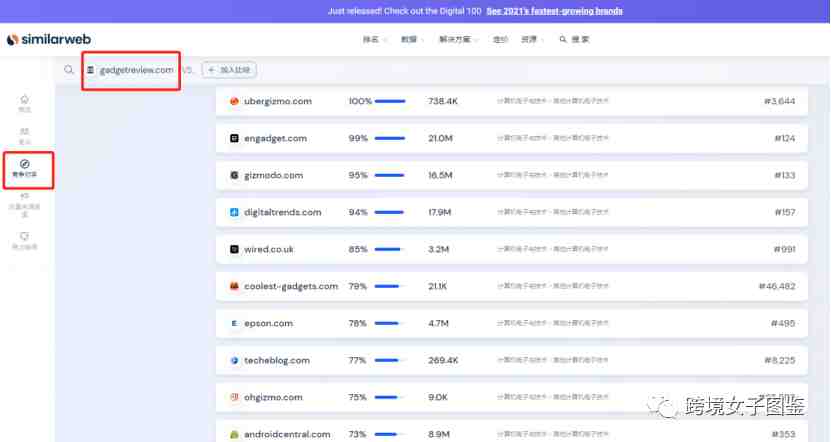This screenshot has height=442, width=831.
Task: Click the 16.5M visits value for gizmodo.com
Action: point(440,175)
